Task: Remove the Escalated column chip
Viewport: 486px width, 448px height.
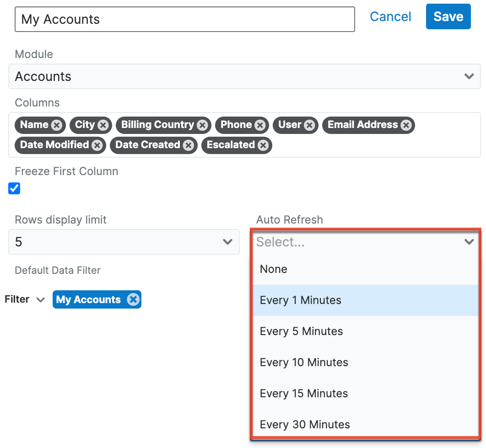Action: pyautogui.click(x=263, y=145)
